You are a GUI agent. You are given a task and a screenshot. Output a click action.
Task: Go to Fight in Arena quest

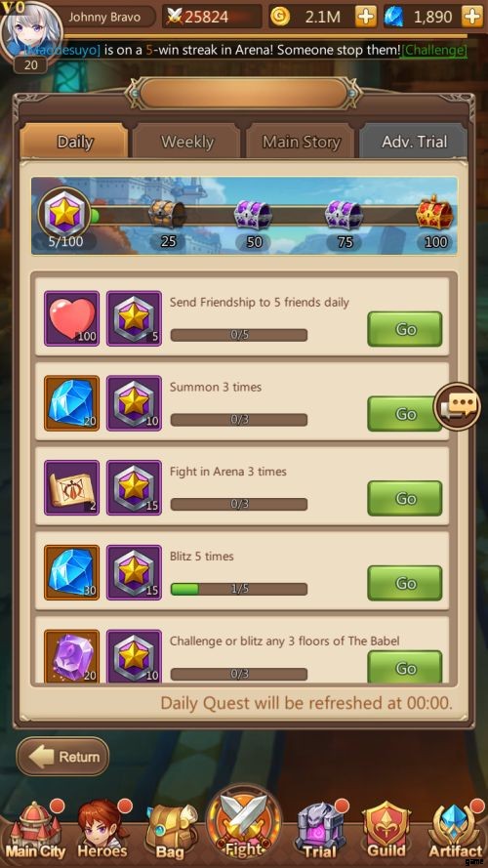coord(405,499)
